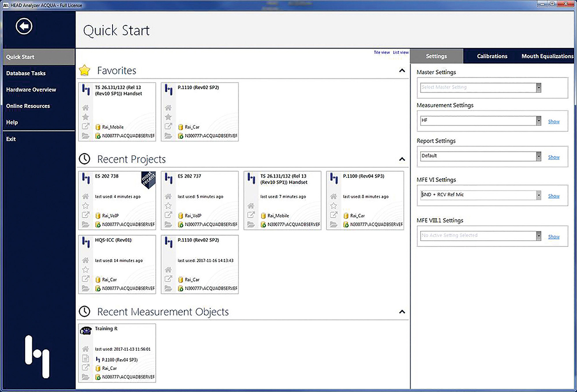
Task: Click folder icon on ES 202 737 card
Action: coord(168,224)
